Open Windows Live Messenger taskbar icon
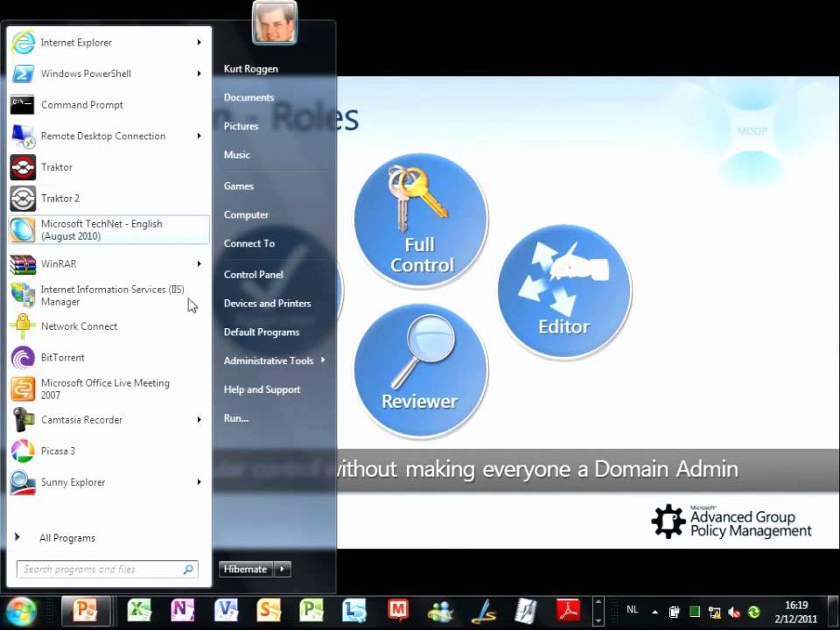The image size is (840, 630). click(x=440, y=612)
